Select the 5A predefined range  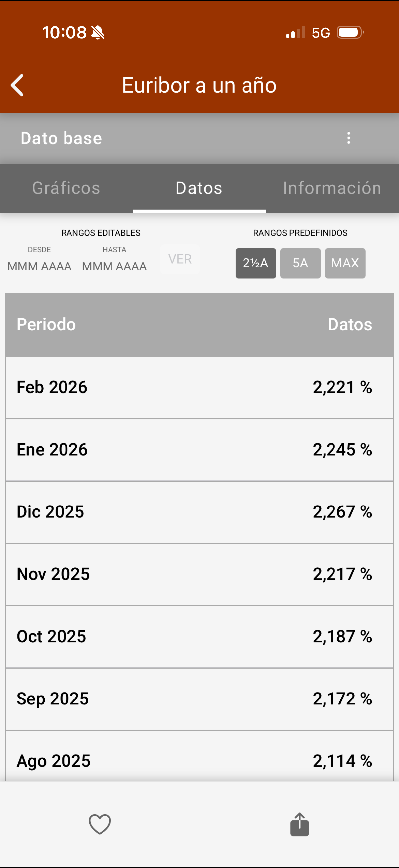(300, 263)
